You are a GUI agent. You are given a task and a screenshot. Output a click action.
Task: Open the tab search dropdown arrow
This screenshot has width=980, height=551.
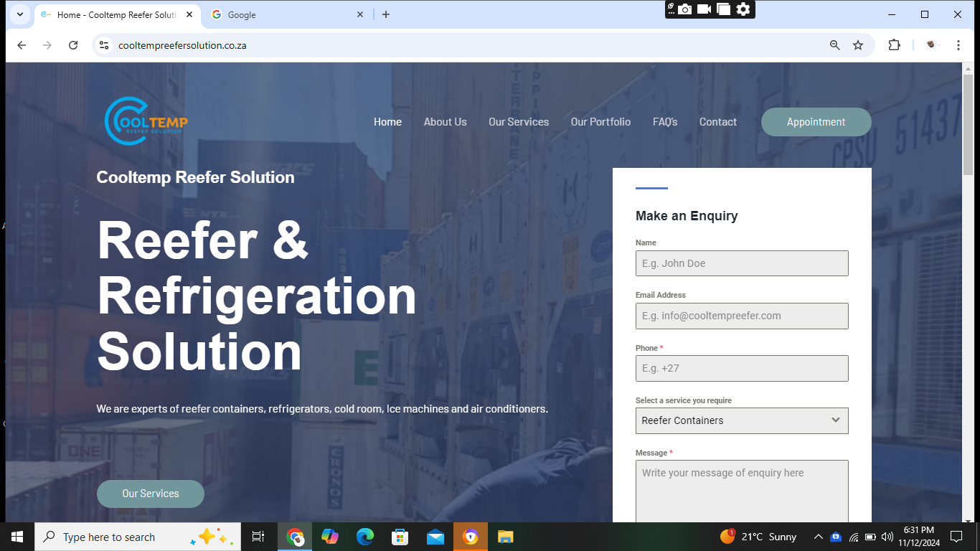point(20,14)
